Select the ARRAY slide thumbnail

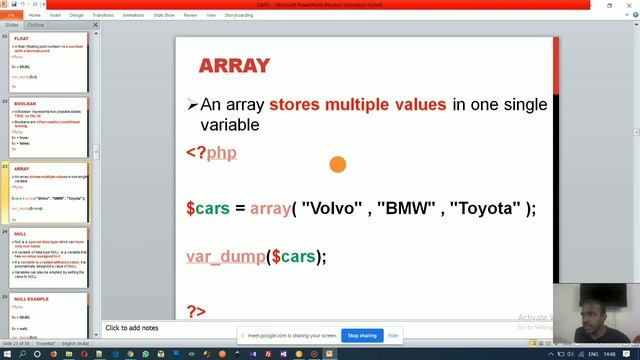pyautogui.click(x=48, y=193)
